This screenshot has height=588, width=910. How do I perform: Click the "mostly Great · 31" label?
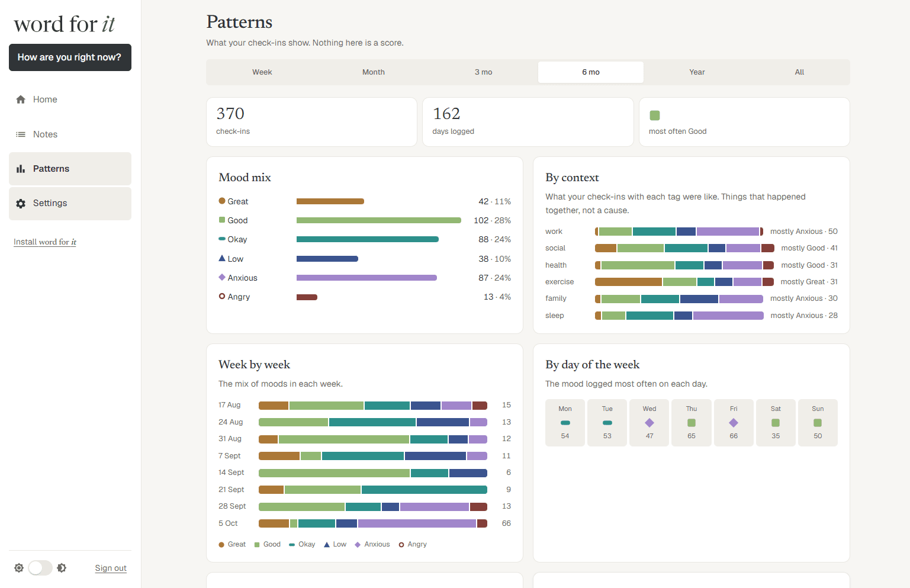[809, 282]
